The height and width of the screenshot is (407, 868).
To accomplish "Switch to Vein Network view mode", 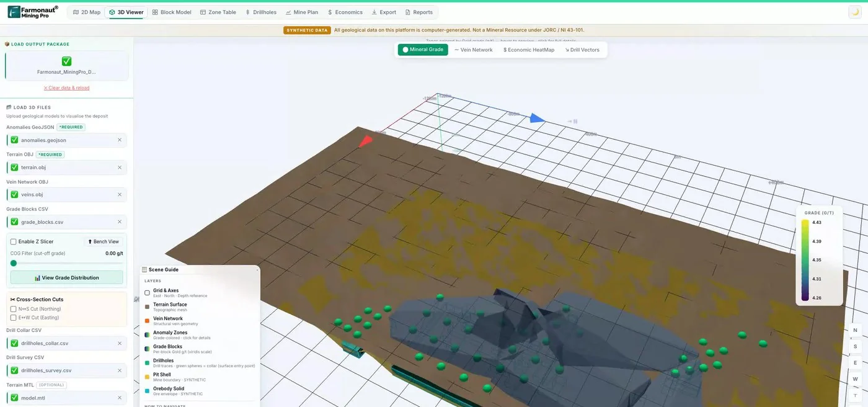I will tap(474, 50).
